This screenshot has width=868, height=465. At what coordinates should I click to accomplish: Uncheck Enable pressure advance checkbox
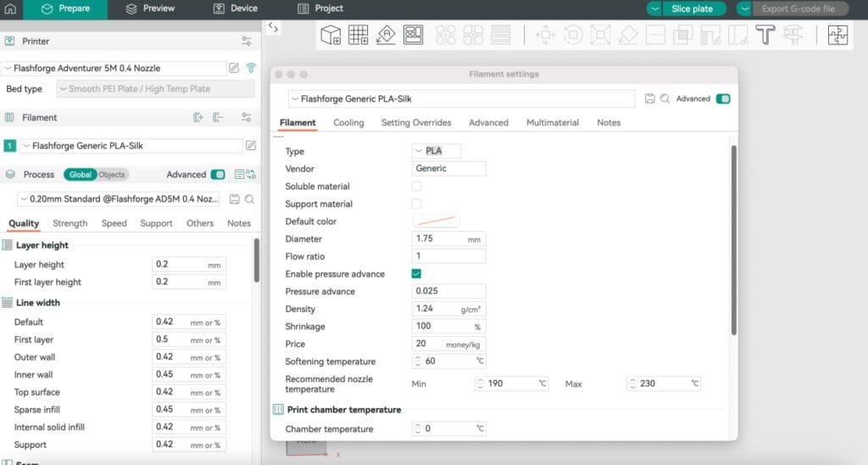pos(416,273)
